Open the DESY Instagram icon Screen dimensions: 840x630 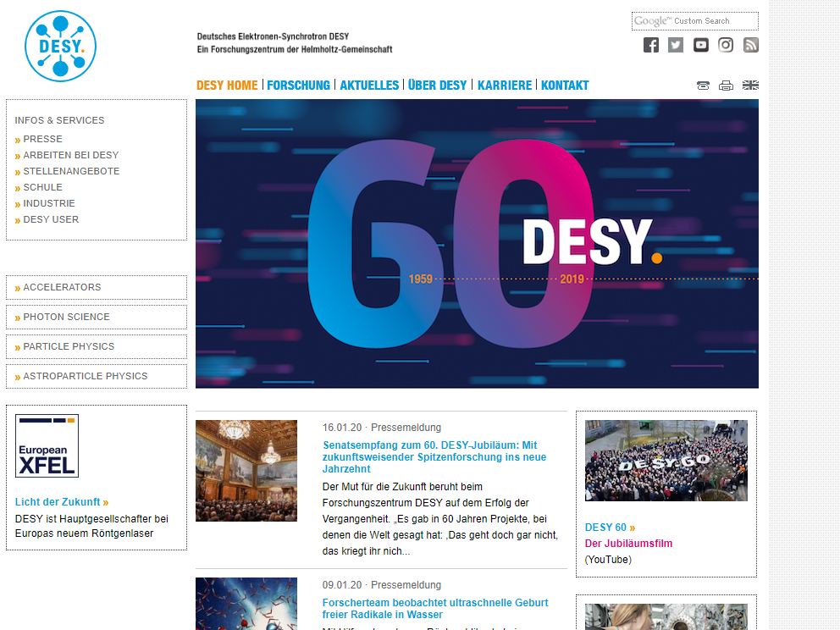726,45
